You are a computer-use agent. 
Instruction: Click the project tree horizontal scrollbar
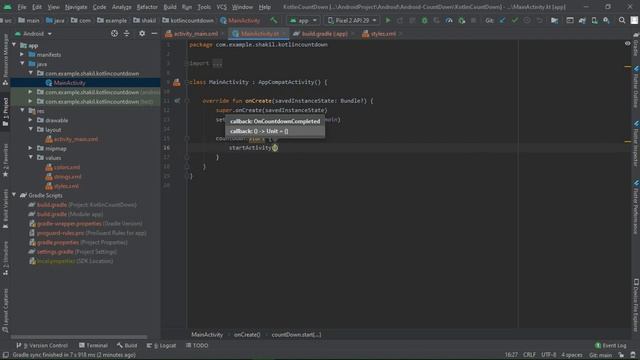point(79,337)
